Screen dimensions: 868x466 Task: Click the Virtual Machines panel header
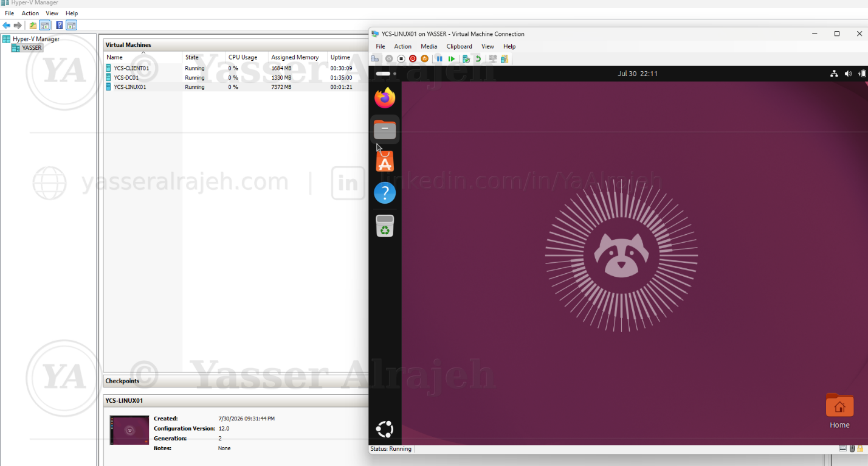[236, 44]
